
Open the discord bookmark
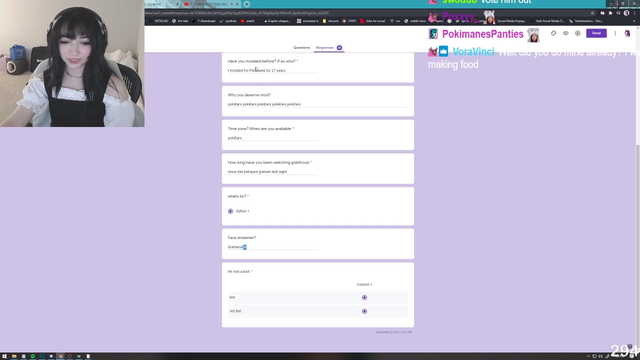point(331,21)
